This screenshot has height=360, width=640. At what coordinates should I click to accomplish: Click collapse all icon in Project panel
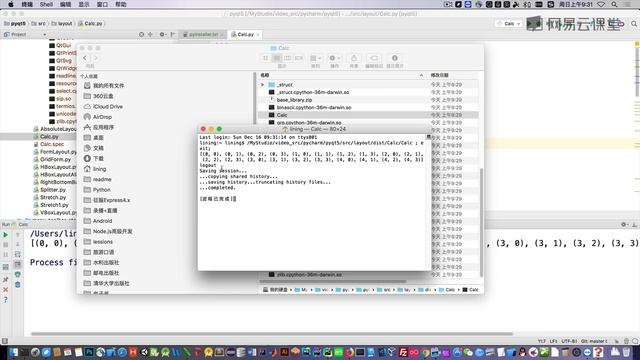(x=150, y=35)
